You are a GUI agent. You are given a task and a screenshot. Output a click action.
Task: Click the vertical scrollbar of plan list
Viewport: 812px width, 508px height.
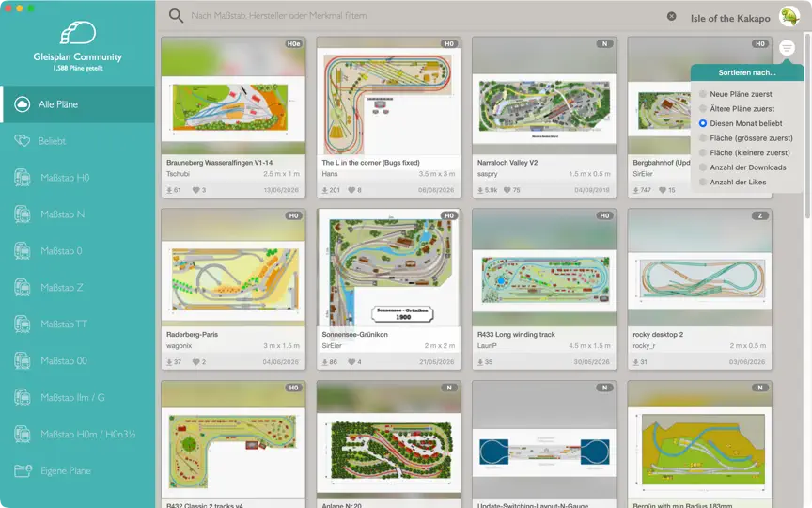(x=808, y=124)
